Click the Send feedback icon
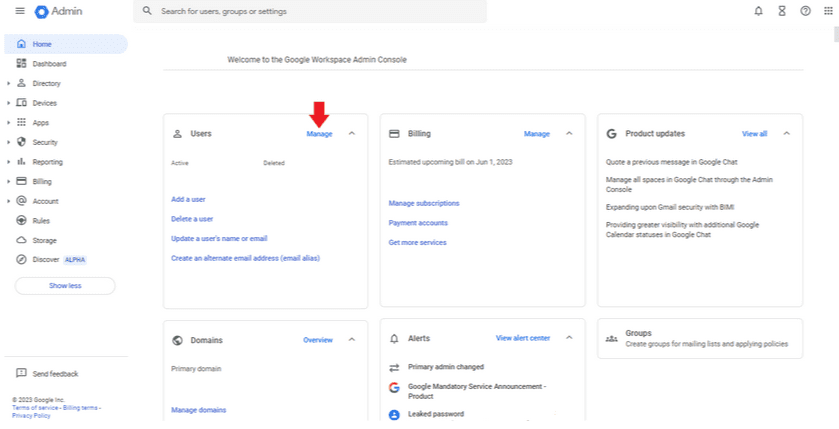Screen dimensions: 839x429 [21, 373]
